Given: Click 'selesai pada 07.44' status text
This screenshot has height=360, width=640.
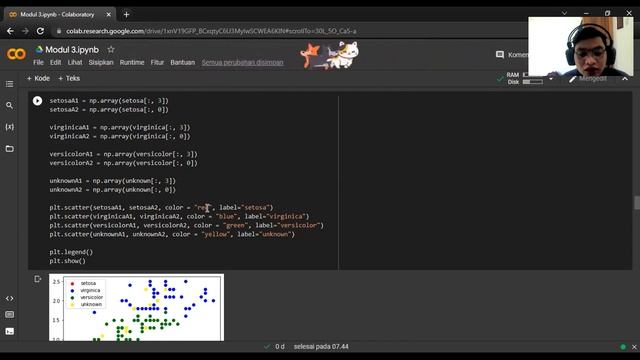Looking at the screenshot, I should click(321, 347).
